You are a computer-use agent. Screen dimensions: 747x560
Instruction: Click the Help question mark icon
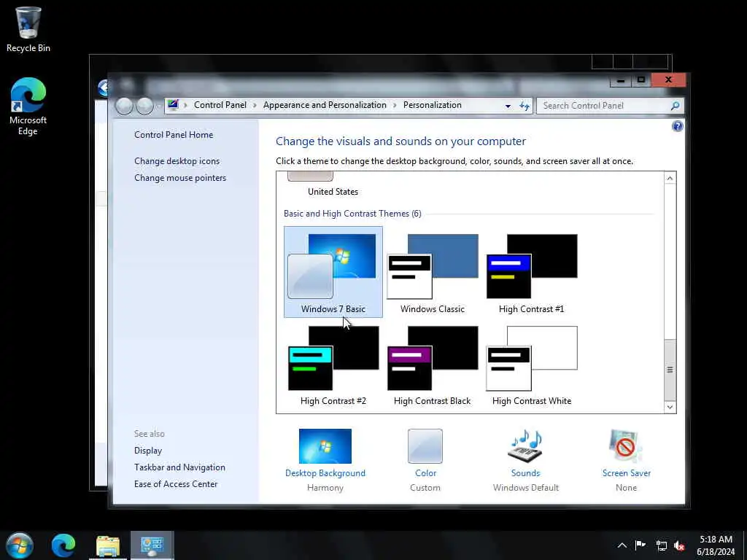coord(677,126)
